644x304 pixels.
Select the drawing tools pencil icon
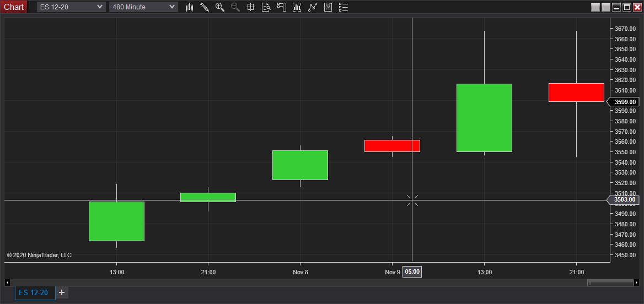click(205, 7)
